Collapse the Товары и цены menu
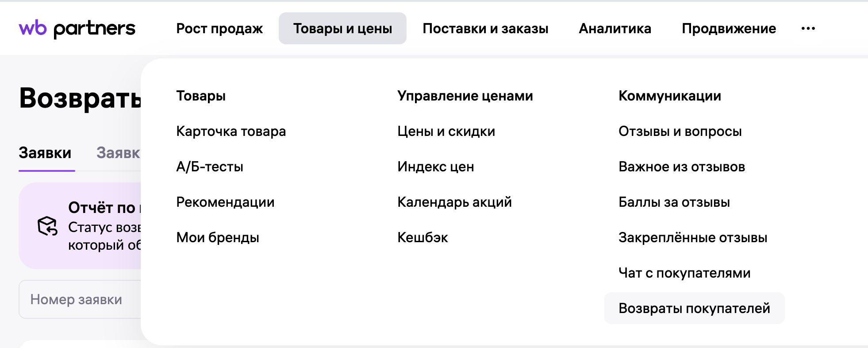This screenshot has width=868, height=348. click(x=342, y=28)
